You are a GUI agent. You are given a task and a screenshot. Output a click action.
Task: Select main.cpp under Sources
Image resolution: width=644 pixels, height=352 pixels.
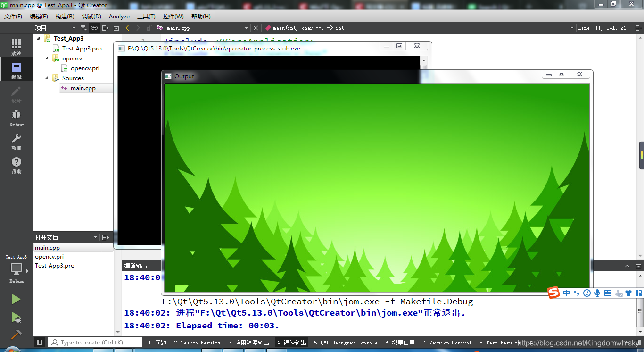[x=83, y=88]
